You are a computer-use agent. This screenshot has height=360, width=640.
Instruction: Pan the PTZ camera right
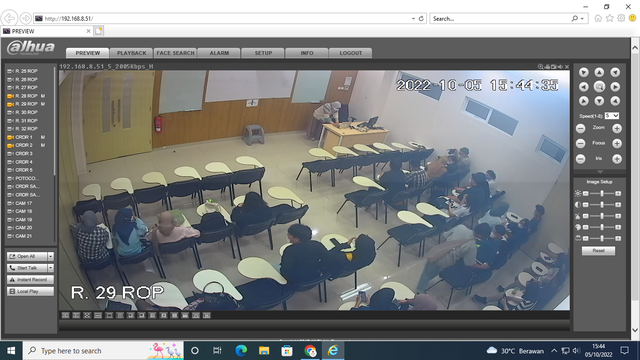tap(615, 87)
